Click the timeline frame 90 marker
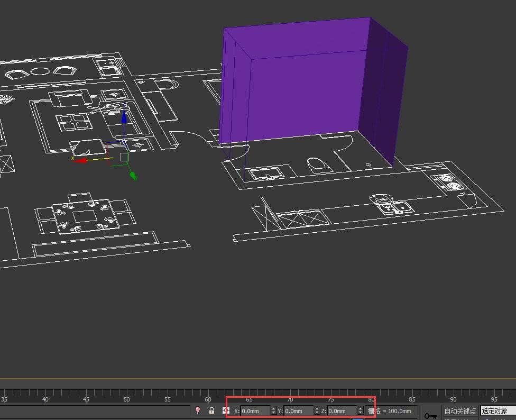 point(453,399)
